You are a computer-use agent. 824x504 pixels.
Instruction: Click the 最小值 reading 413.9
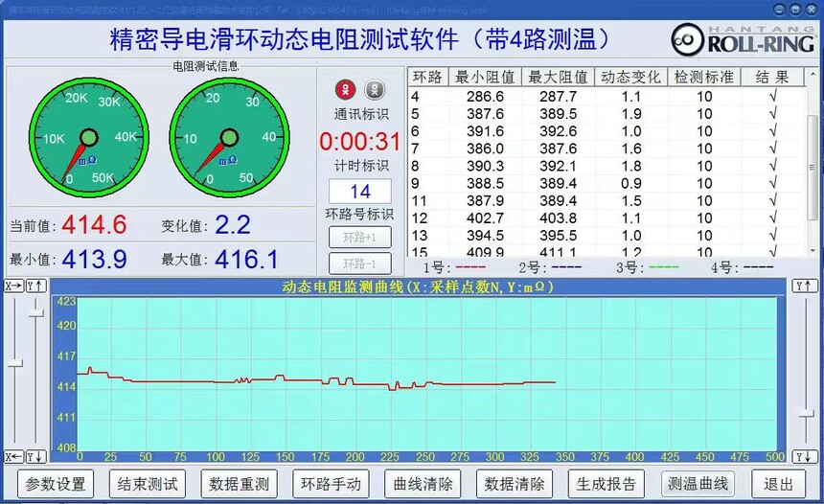(x=94, y=259)
